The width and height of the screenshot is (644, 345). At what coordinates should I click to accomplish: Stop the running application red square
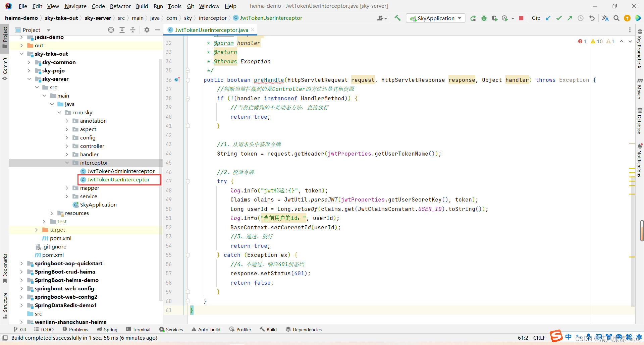click(x=521, y=18)
